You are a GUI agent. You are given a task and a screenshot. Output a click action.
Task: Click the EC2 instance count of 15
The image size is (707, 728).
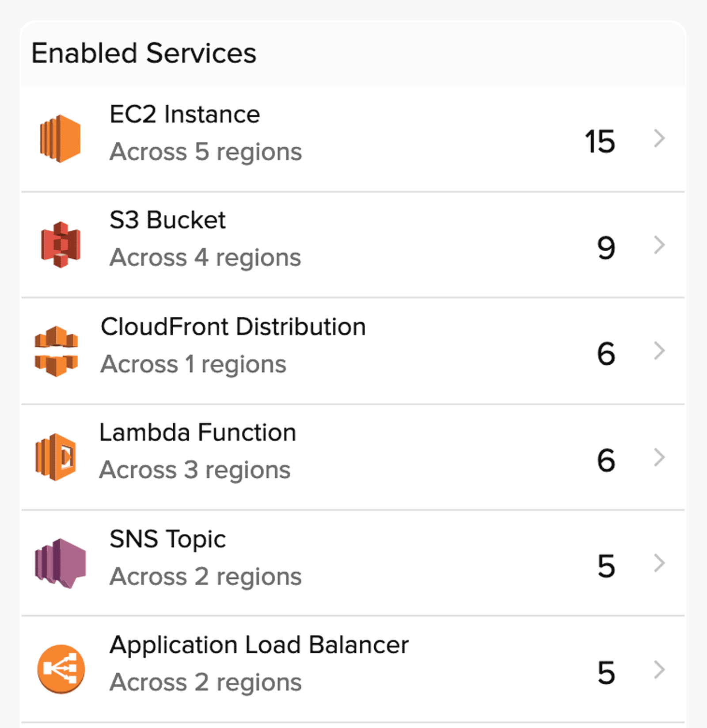pyautogui.click(x=599, y=141)
